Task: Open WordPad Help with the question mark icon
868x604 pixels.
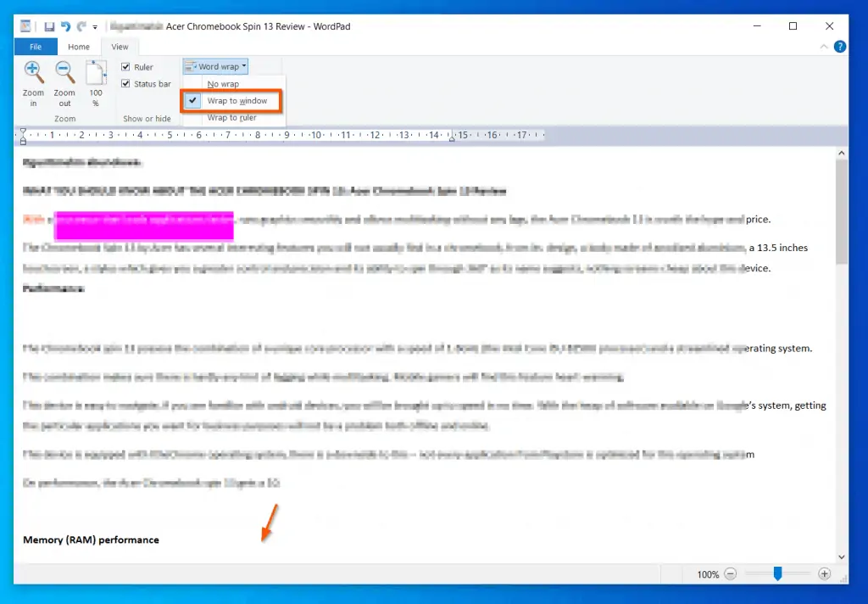Action: (x=839, y=48)
